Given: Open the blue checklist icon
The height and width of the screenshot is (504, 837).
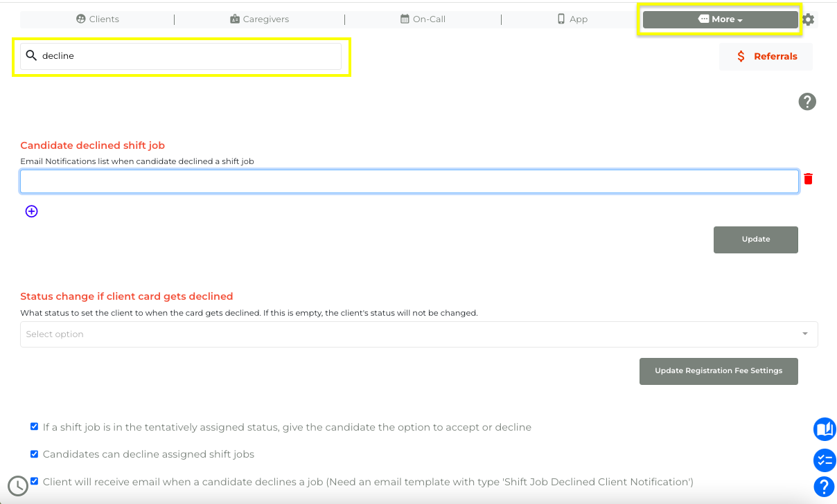Looking at the screenshot, I should point(825,460).
